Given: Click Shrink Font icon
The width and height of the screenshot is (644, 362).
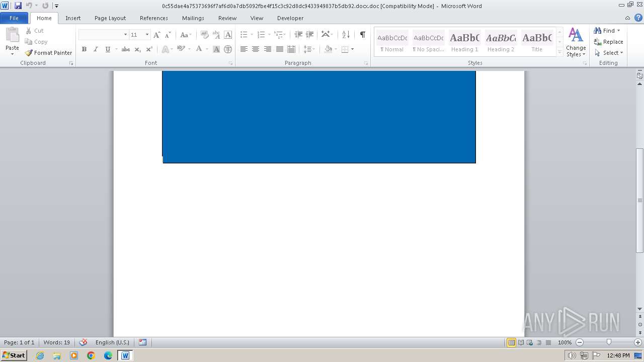Looking at the screenshot, I should pyautogui.click(x=168, y=35).
